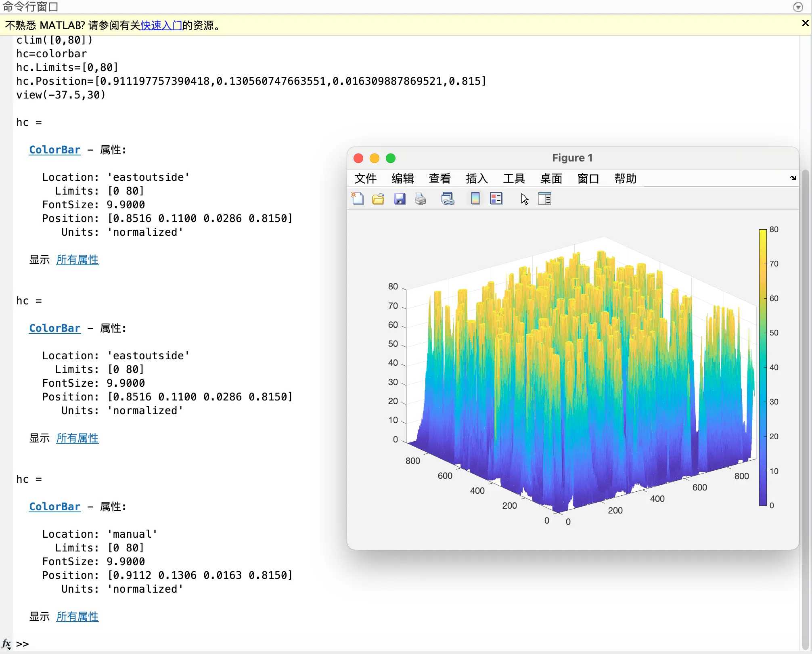Open the 窗口 menu in Figure 1

[588, 178]
